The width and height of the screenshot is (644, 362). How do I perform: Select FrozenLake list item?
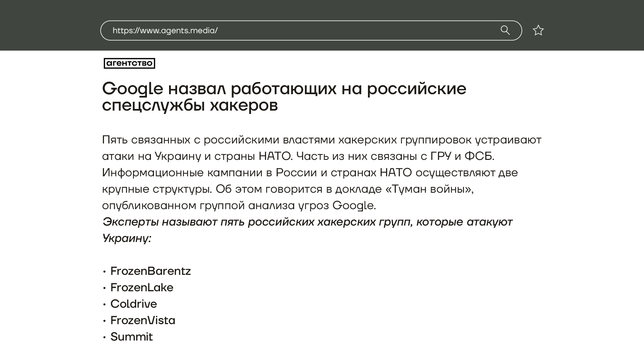click(x=142, y=287)
